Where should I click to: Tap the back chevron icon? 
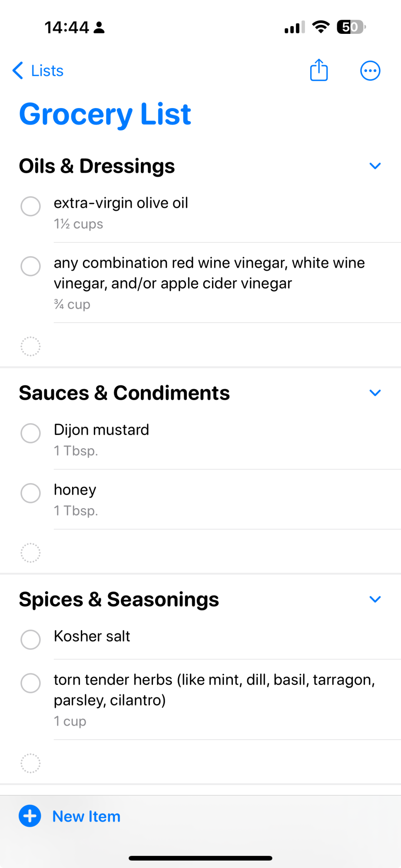18,70
